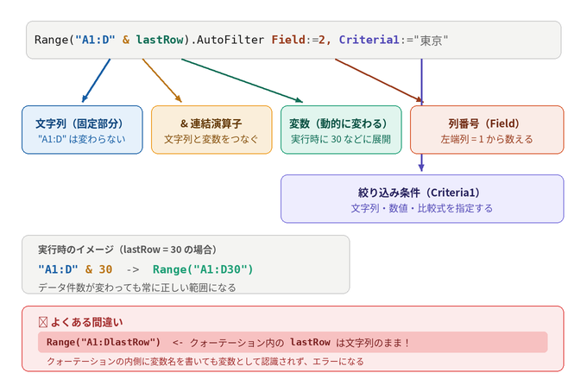The image size is (587, 392).
Task: Click the incorrect Range("A1:DlastRow") code
Action: (x=104, y=342)
